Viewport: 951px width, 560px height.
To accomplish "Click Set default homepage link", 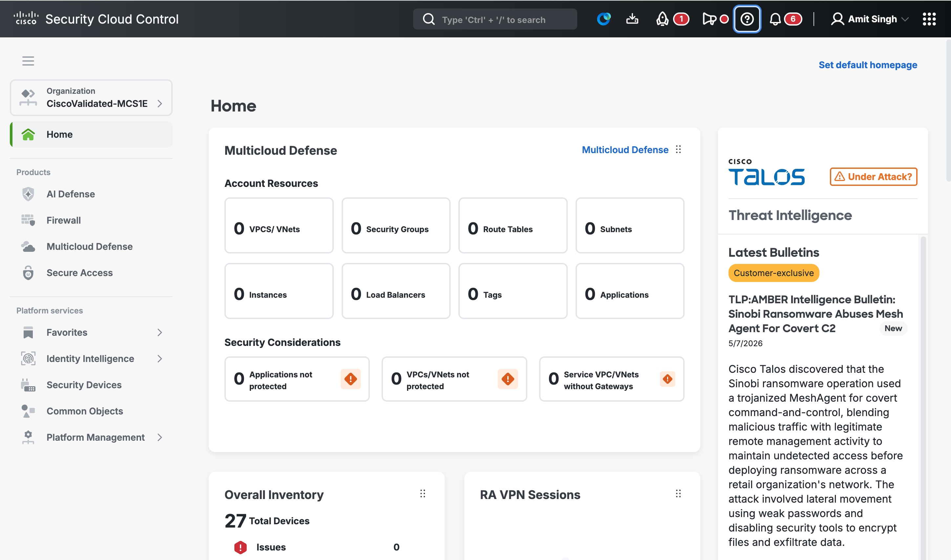I will [x=868, y=65].
